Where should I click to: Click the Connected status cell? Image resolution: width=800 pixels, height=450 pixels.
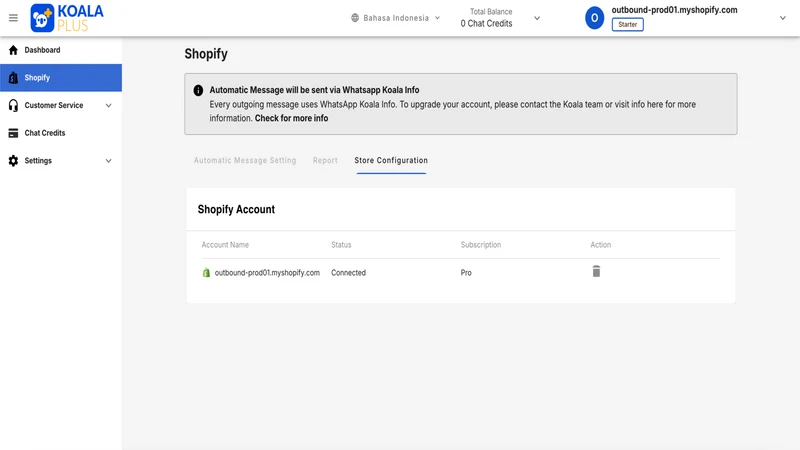tap(348, 272)
